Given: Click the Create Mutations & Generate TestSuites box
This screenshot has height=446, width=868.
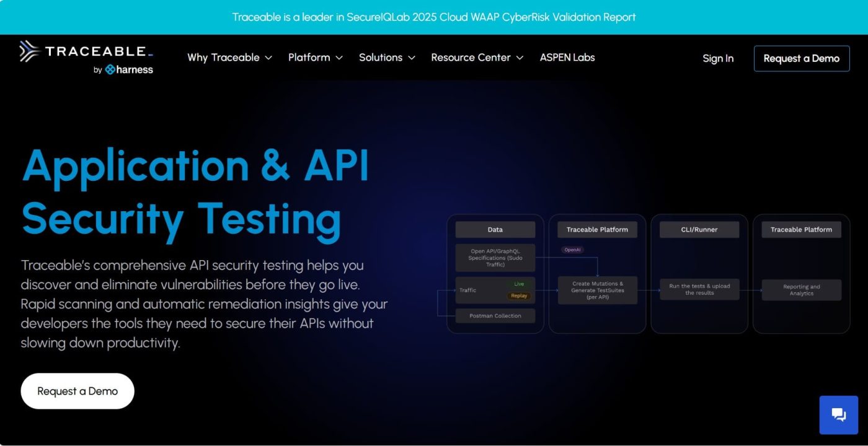Looking at the screenshot, I should (x=598, y=291).
